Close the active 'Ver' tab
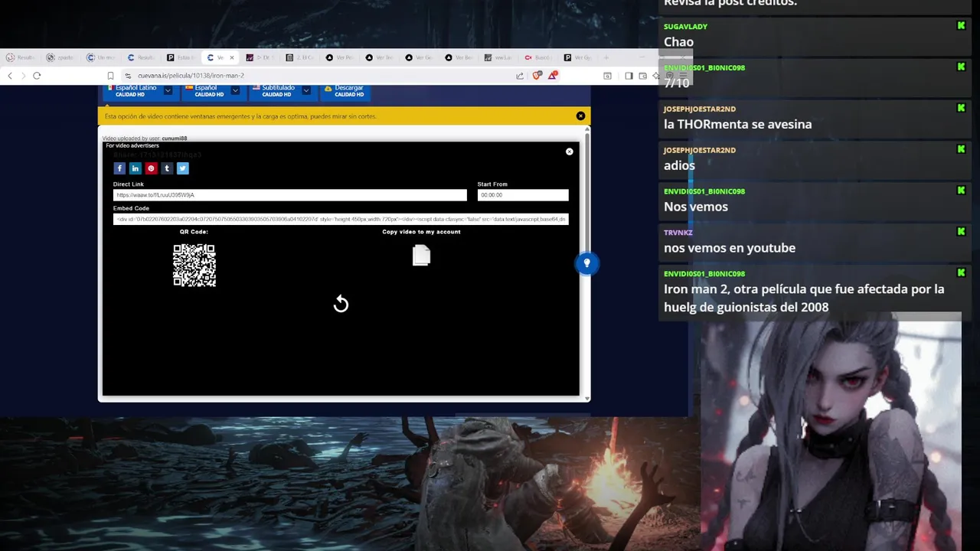Image resolution: width=980 pixels, height=551 pixels. tap(232, 57)
